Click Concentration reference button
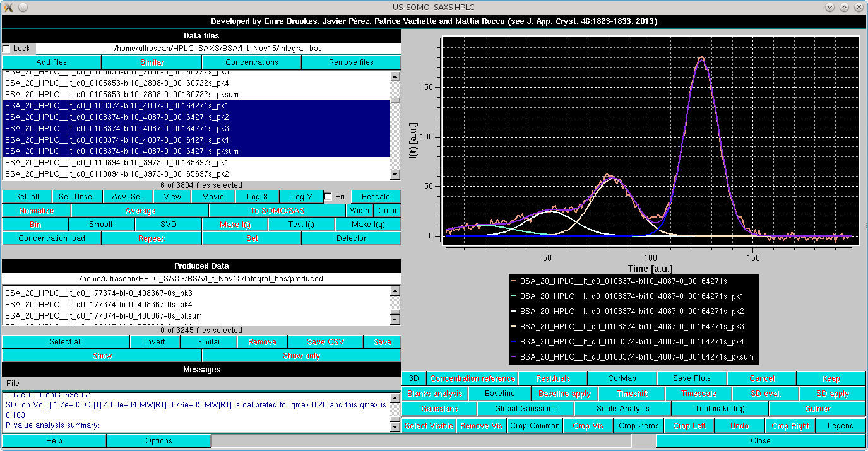Image resolution: width=868 pixels, height=451 pixels. (472, 378)
